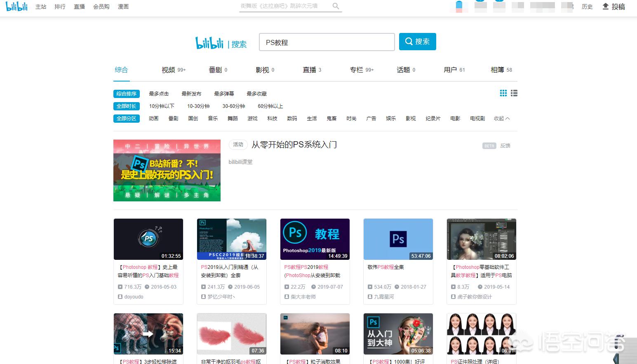Image resolution: width=637 pixels, height=364 pixels.
Task: Open 排行 in top navigation
Action: point(60,7)
